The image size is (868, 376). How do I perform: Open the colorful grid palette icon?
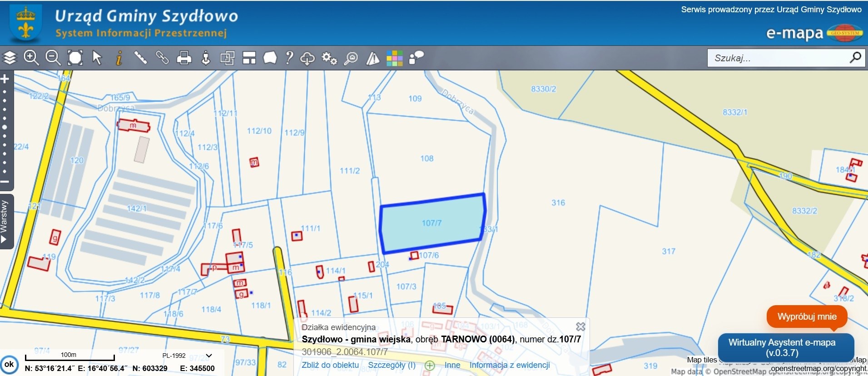point(394,58)
